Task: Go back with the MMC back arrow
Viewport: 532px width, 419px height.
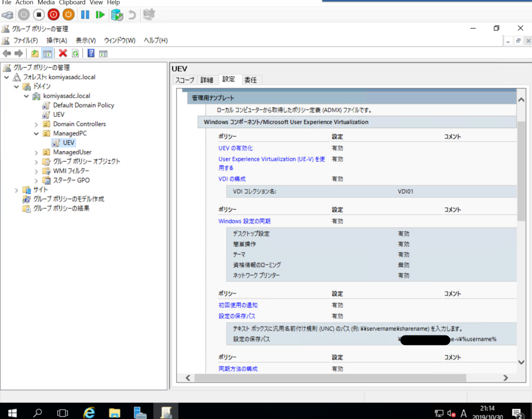Action: pyautogui.click(x=7, y=53)
